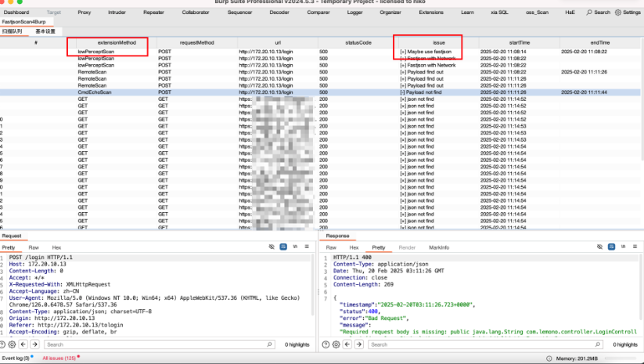Open the HaE extension tab

pyautogui.click(x=570, y=13)
